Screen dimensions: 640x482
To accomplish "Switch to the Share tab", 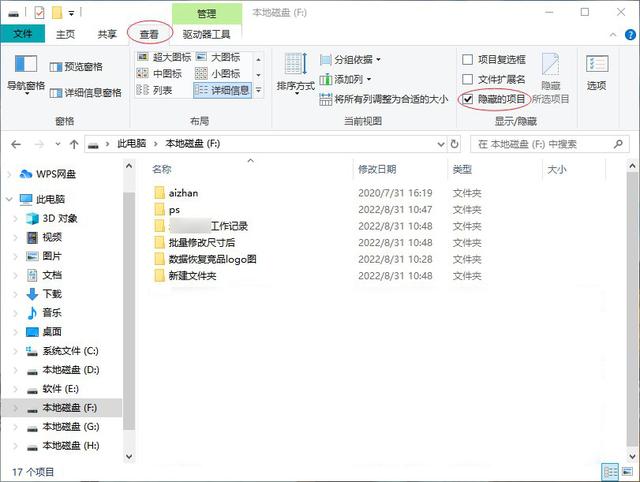I will [x=107, y=34].
